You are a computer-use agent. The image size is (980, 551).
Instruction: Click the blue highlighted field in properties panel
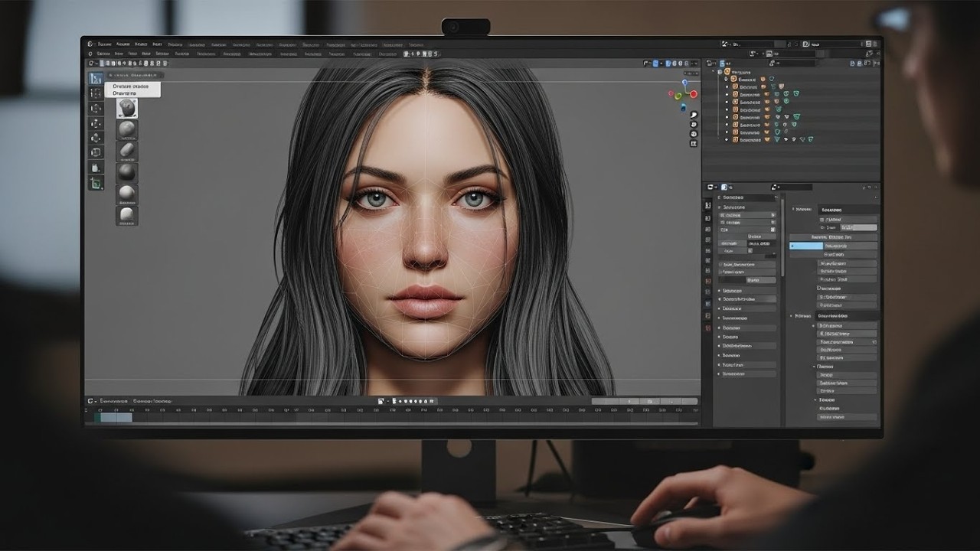[x=806, y=246]
